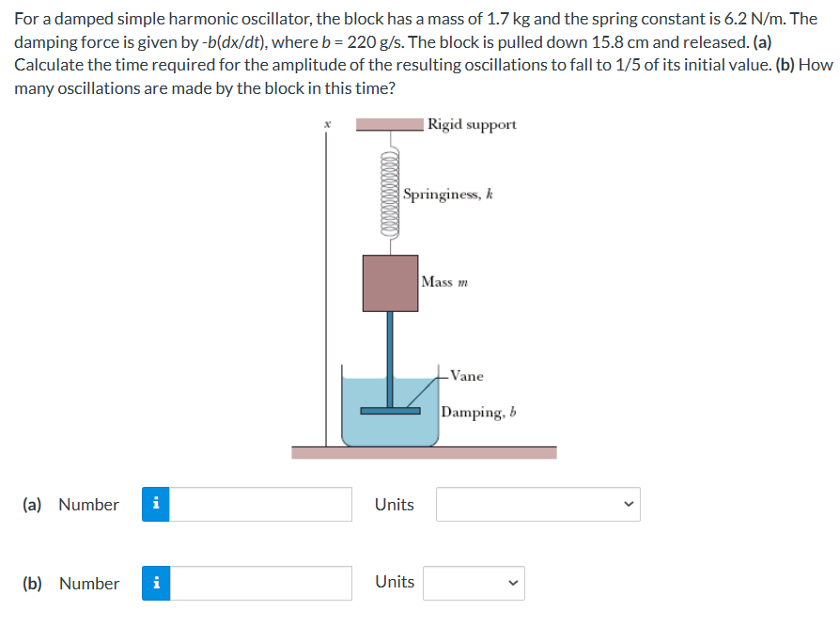Screen dimensions: 840x626
Task: Click the Damping, b label in the figure
Action: point(479,413)
